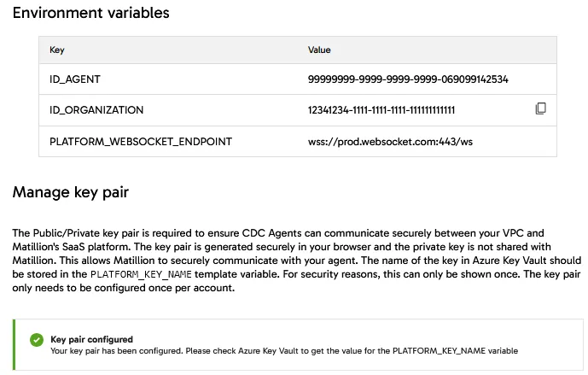Image resolution: width=588 pixels, height=375 pixels.
Task: Click the ID_ORGANIZATION value 12341234-1111
Action: tap(381, 110)
